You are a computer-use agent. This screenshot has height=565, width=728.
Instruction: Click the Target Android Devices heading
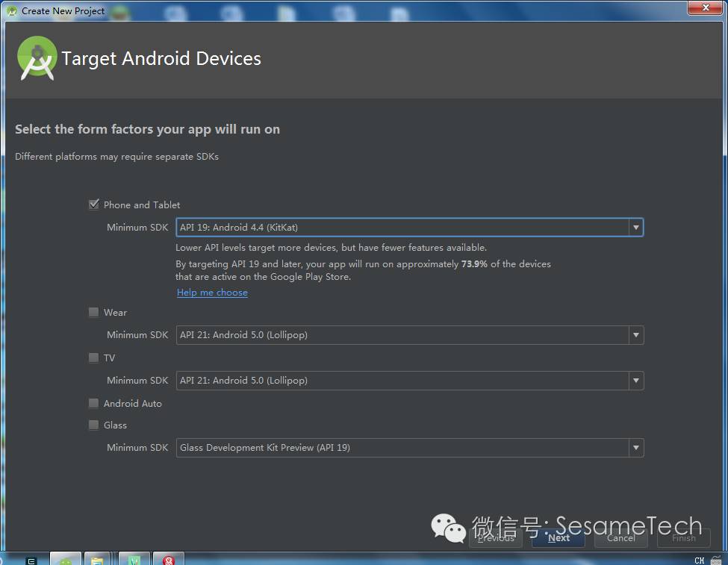click(x=161, y=58)
